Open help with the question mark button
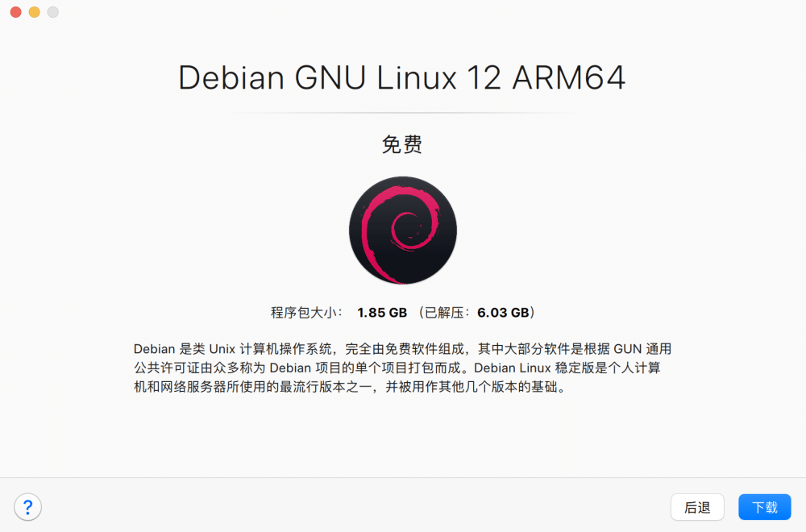This screenshot has height=532, width=806. [x=27, y=507]
